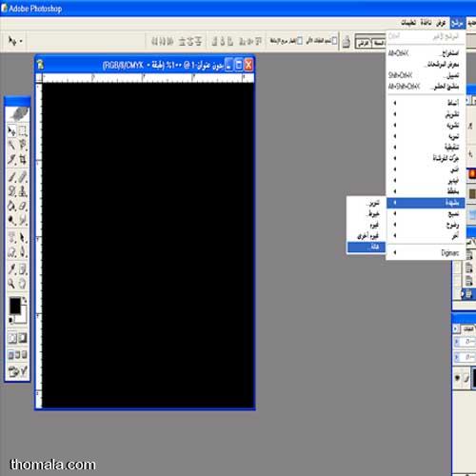
Task: Click the black document canvas
Action: point(149,245)
